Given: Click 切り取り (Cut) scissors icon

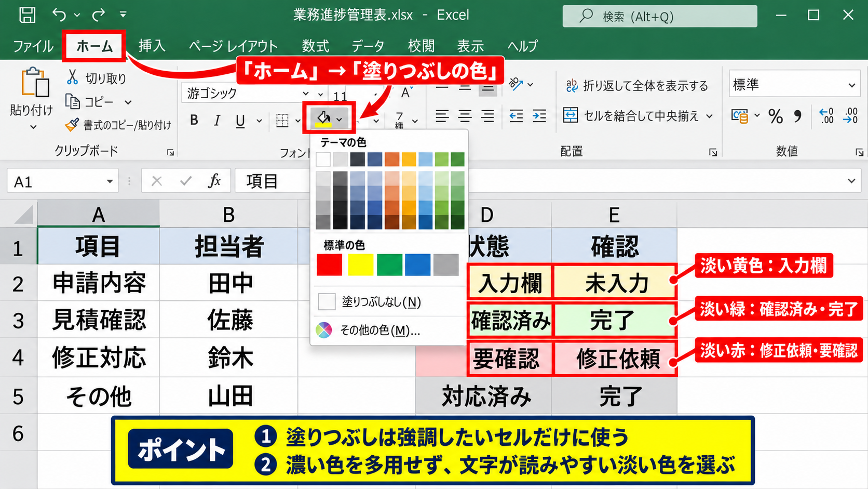Looking at the screenshot, I should [x=73, y=78].
